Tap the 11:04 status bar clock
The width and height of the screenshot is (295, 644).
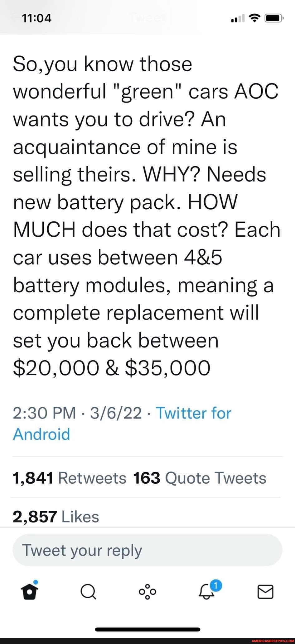tap(37, 19)
